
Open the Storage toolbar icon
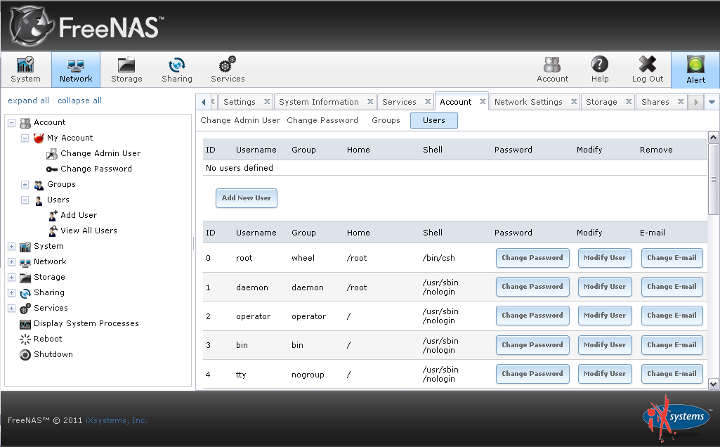click(126, 70)
